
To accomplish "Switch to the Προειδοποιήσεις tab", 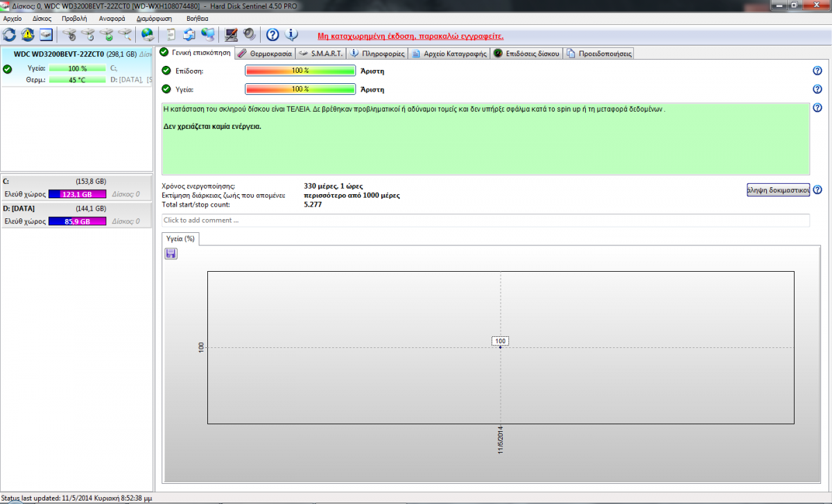I will click(x=598, y=53).
